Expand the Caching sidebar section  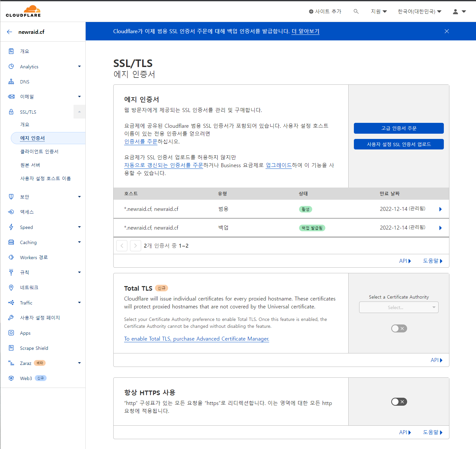click(x=79, y=242)
